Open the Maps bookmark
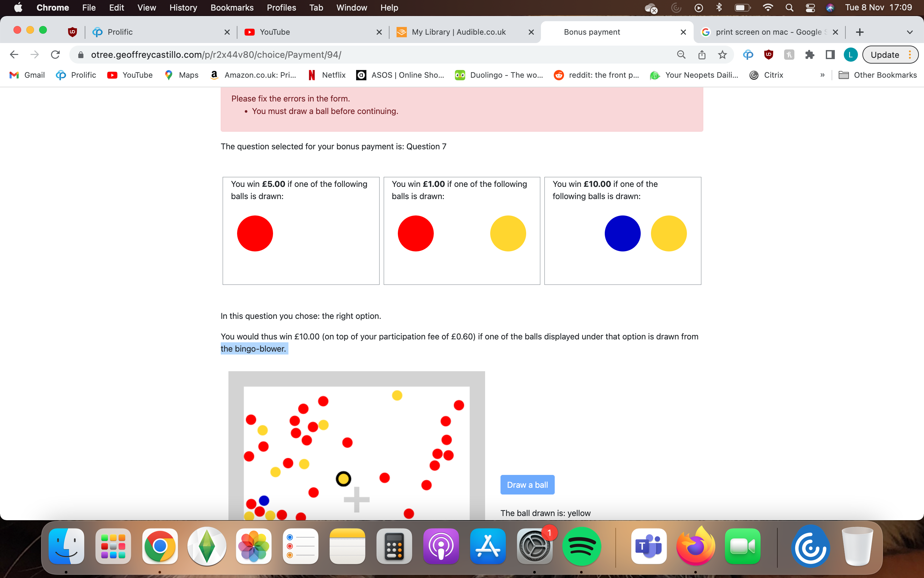 click(x=182, y=75)
